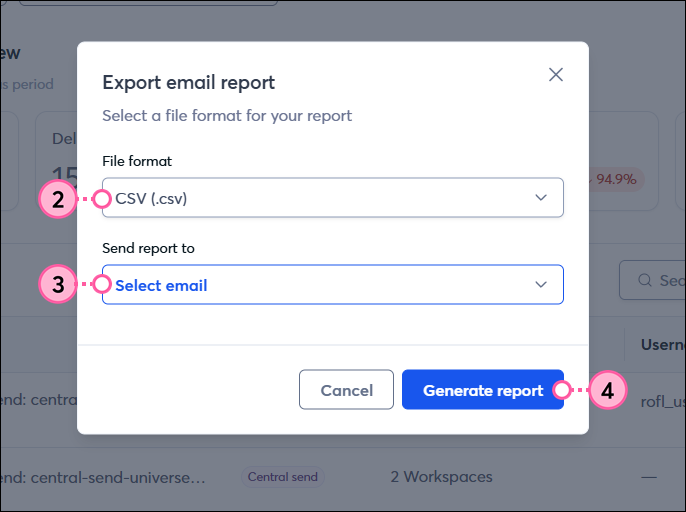Click the Cancel button

pyautogui.click(x=346, y=389)
